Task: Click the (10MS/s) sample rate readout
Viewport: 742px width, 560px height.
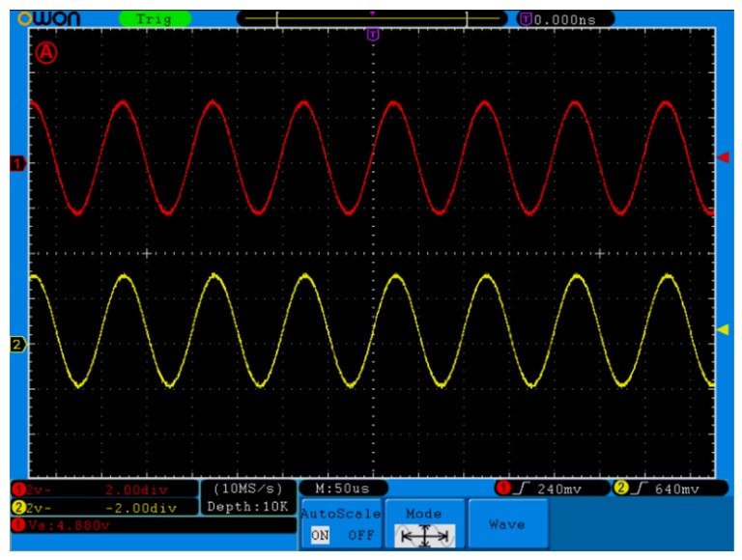Action: click(248, 489)
